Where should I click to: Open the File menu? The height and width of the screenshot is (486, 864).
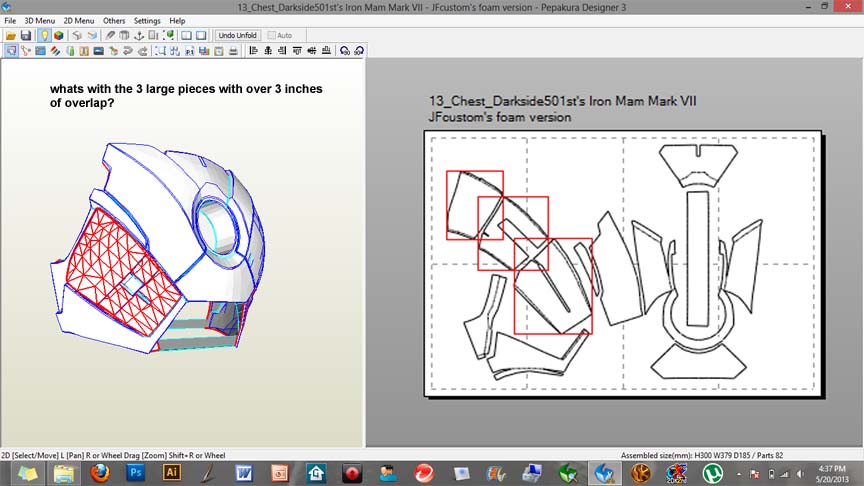10,20
